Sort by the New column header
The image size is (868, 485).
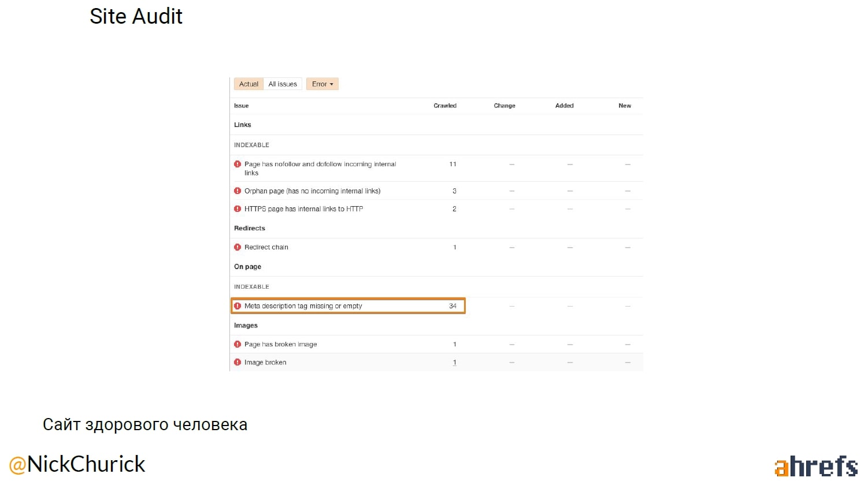pyautogui.click(x=625, y=106)
